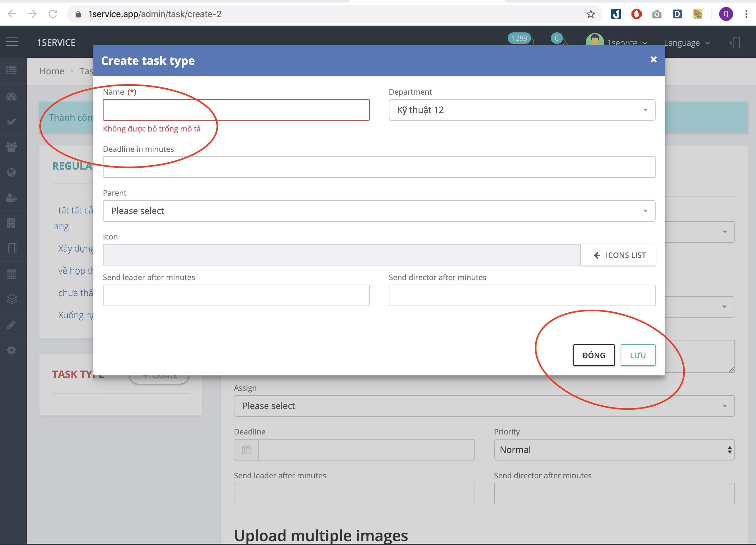The width and height of the screenshot is (756, 545).
Task: Expand the Department dropdown Kỹ thuật 12
Action: 522,110
